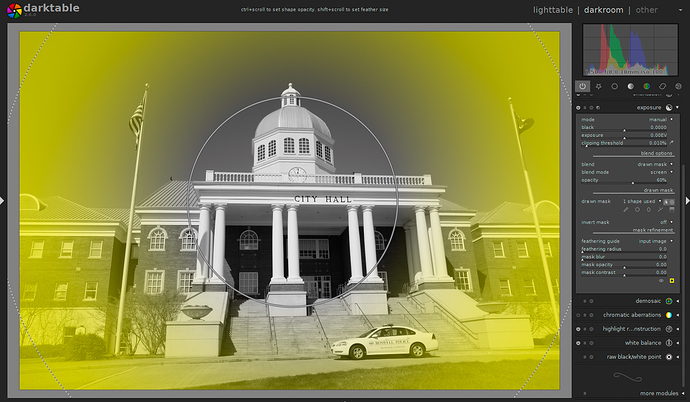Toggle temporary mask-off eye icon
The image size is (690, 402).
[x=661, y=281]
